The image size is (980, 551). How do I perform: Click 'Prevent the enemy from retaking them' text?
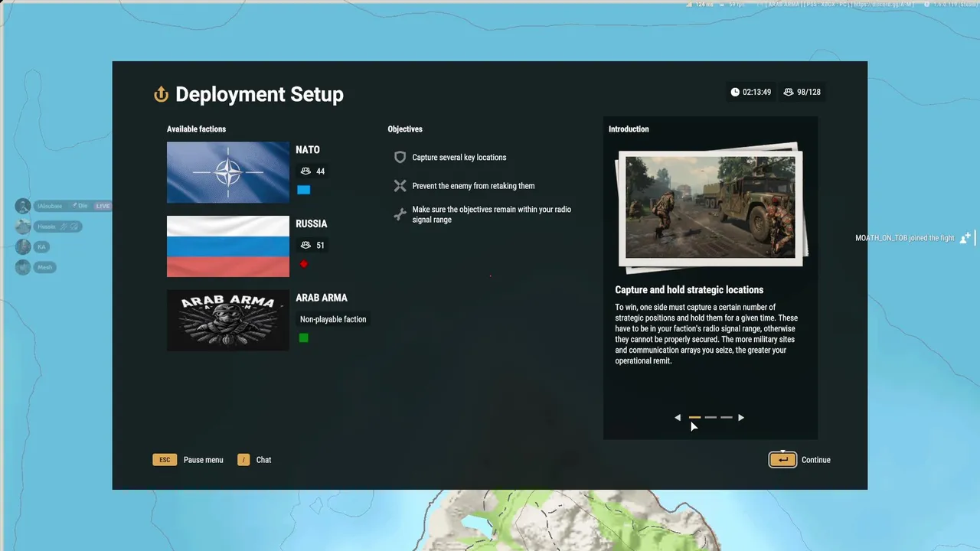point(473,186)
